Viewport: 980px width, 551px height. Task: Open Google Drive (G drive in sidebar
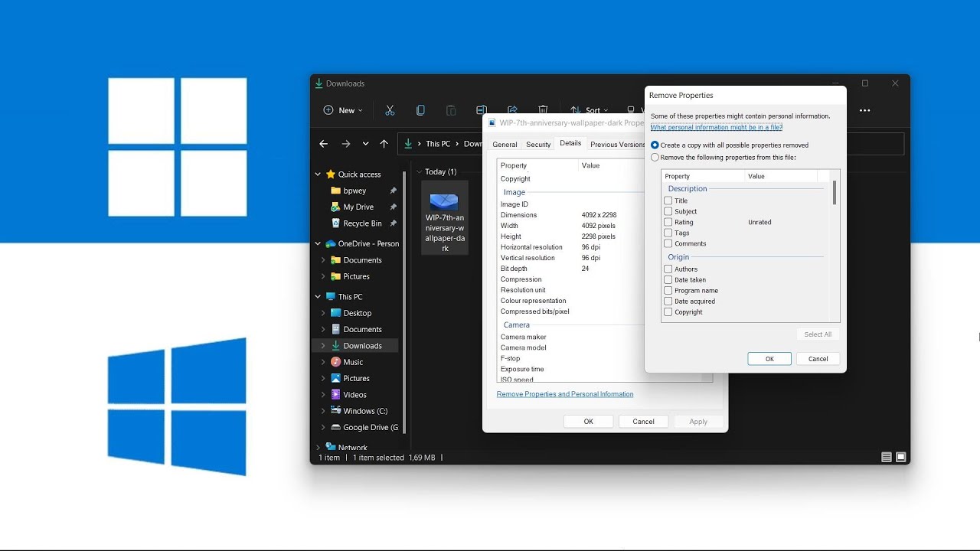click(x=371, y=428)
